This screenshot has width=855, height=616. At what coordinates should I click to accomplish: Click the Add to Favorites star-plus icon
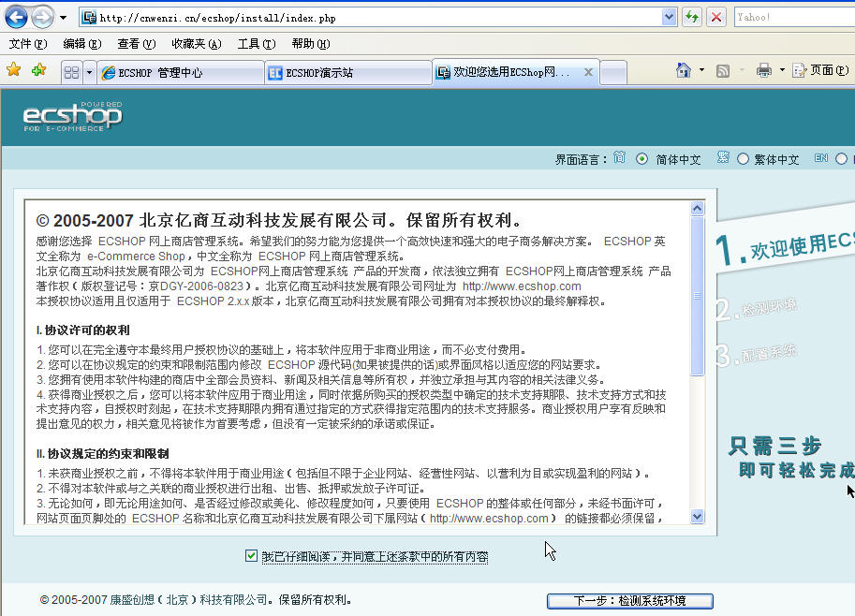tap(38, 70)
